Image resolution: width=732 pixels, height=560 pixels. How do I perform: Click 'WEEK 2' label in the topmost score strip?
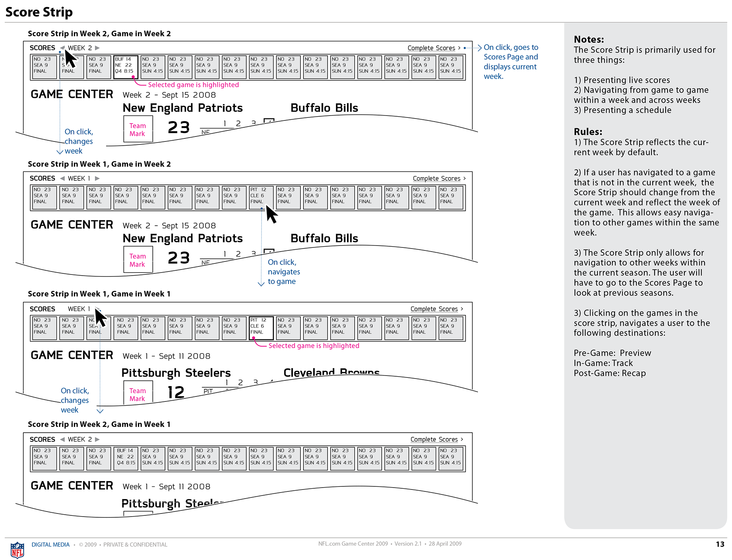pos(80,48)
